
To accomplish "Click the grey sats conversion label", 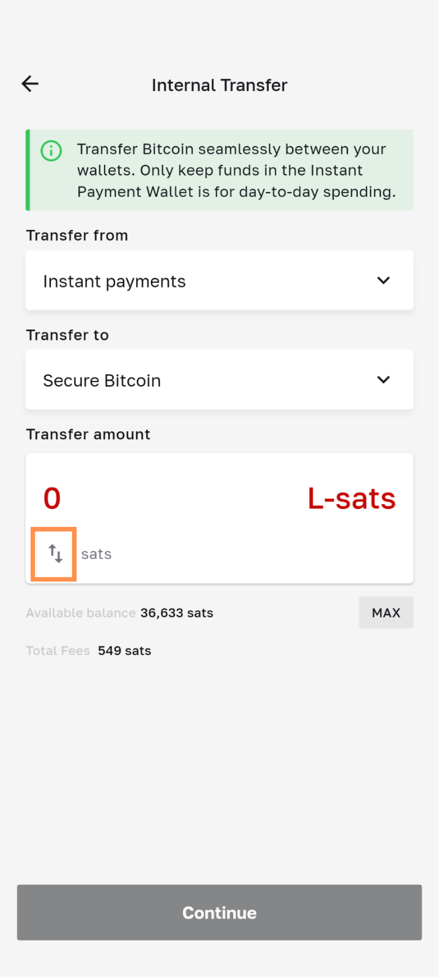I will point(96,554).
